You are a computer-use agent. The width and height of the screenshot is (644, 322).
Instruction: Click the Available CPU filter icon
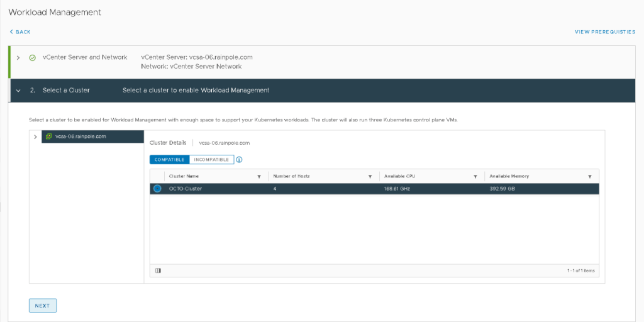477,177
